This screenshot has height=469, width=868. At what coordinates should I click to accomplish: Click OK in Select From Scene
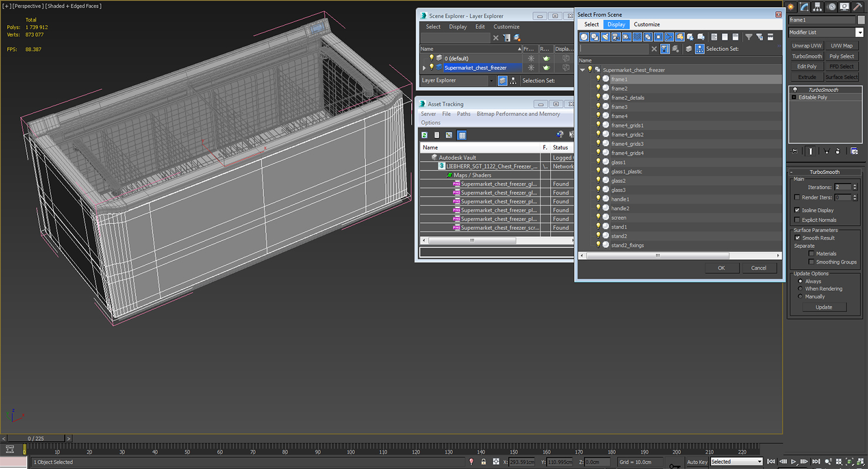(x=721, y=268)
